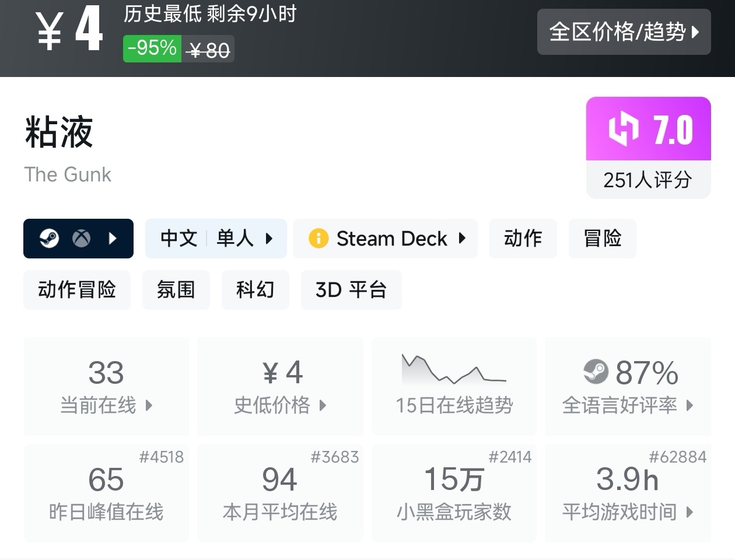
Task: Open 平均游戏时间 playtime details
Action: tap(628, 494)
